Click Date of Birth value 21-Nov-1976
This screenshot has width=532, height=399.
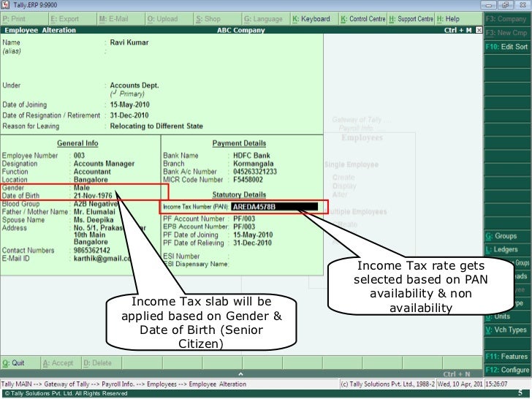point(93,196)
